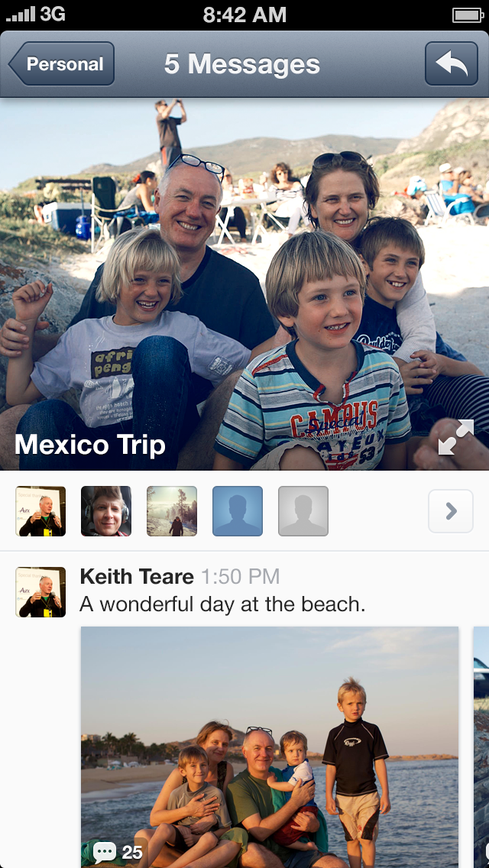Viewport: 489px width, 868px height.
Task: Expand Mexico Trip photo to fullscreen
Action: pos(456,437)
